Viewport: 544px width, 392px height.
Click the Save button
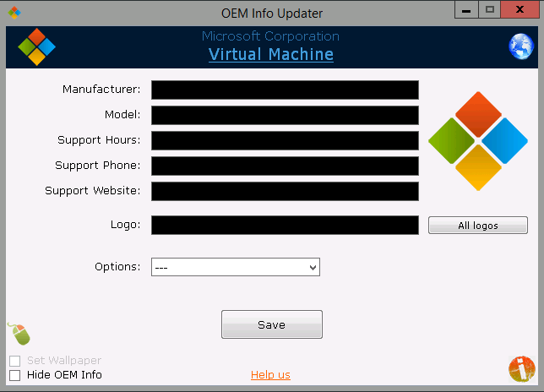point(272,324)
